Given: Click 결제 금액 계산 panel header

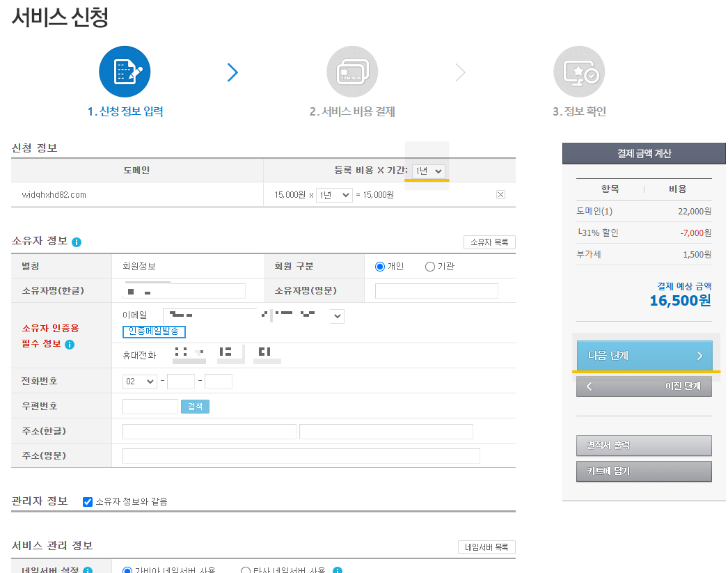Looking at the screenshot, I should click(x=644, y=153).
